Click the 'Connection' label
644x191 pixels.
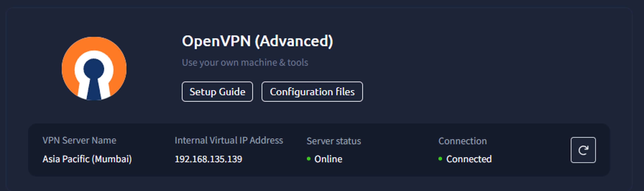click(x=463, y=141)
